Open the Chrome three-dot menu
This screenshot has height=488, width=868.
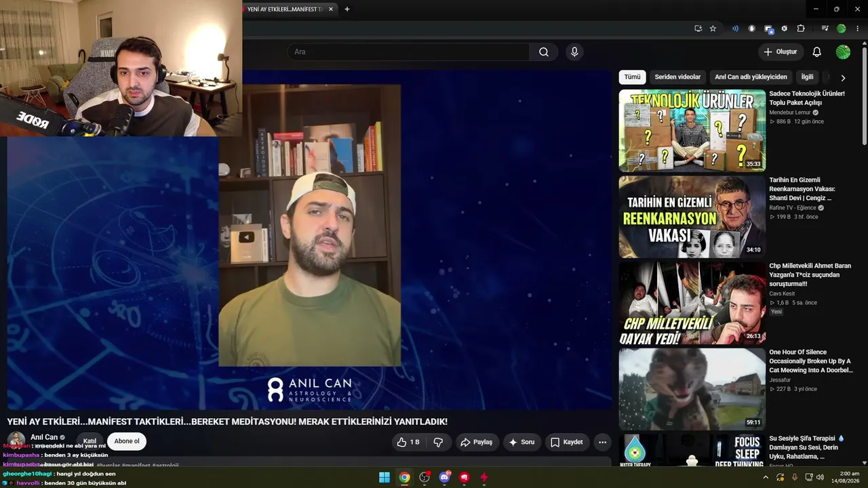858,28
